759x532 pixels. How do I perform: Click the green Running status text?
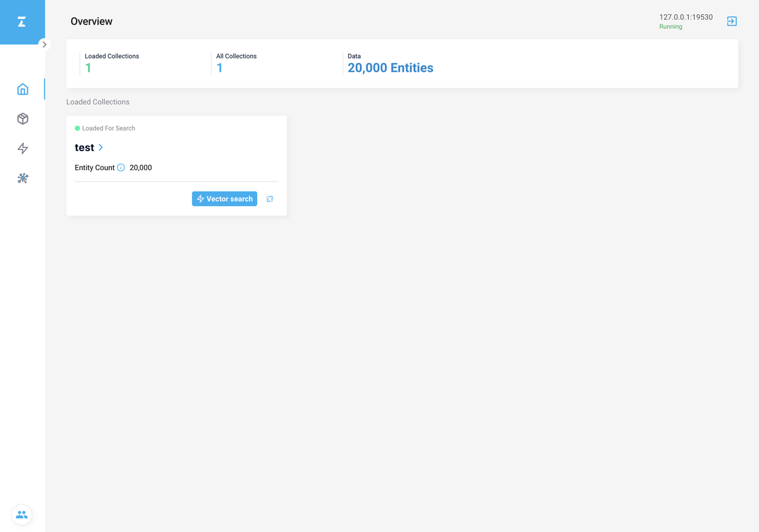pyautogui.click(x=671, y=27)
